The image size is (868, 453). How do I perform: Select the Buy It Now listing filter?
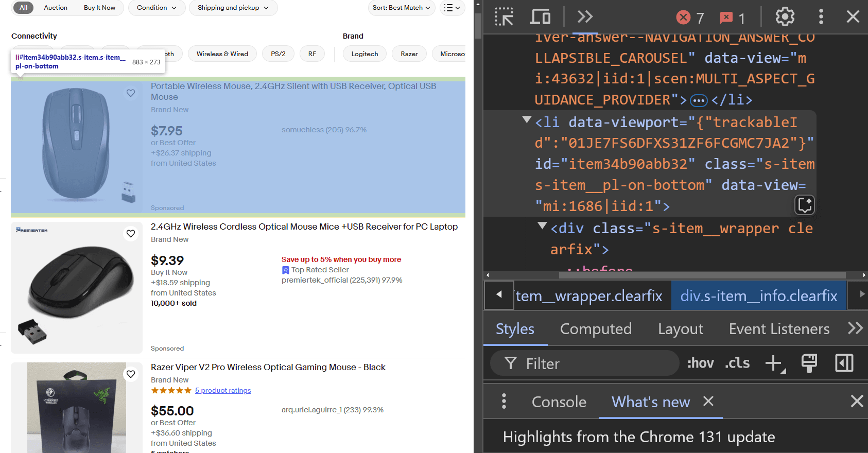click(99, 8)
